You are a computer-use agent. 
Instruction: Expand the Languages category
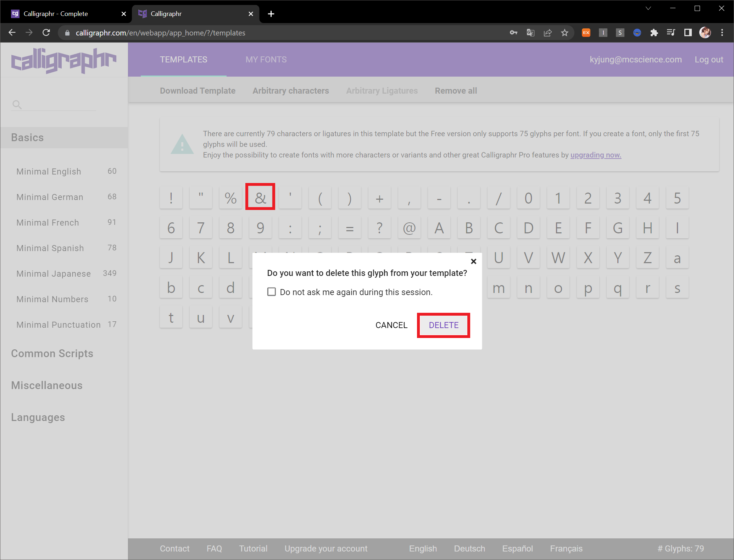tap(38, 417)
